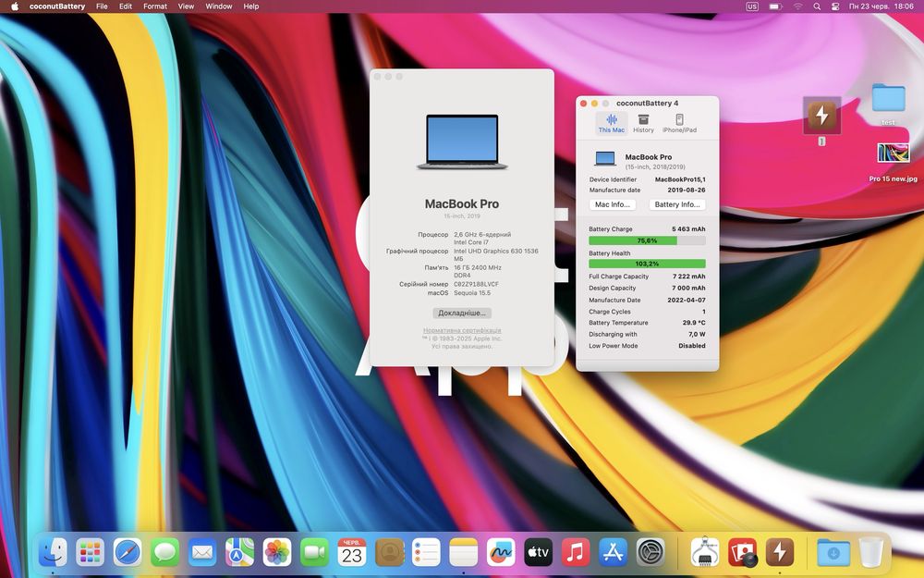Open Apple TV from the Dock

tap(538, 553)
